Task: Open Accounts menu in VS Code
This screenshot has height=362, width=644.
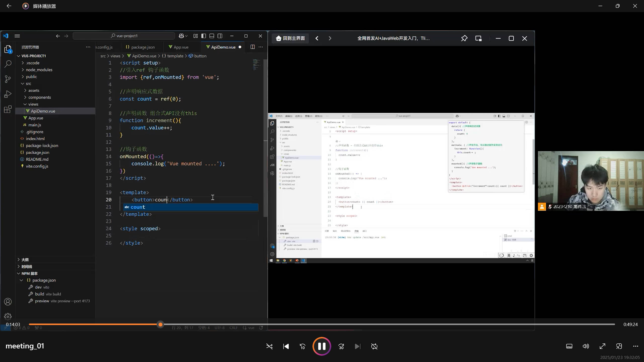Action: [8, 302]
